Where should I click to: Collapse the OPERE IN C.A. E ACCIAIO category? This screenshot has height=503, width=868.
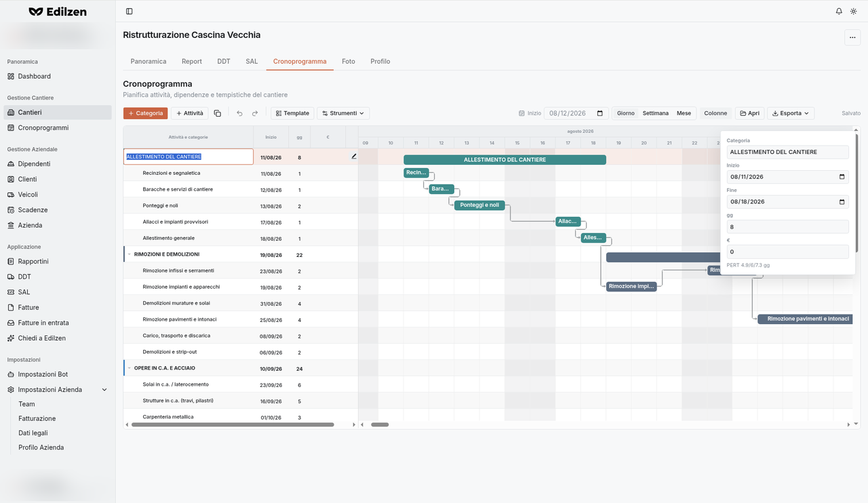point(130,368)
